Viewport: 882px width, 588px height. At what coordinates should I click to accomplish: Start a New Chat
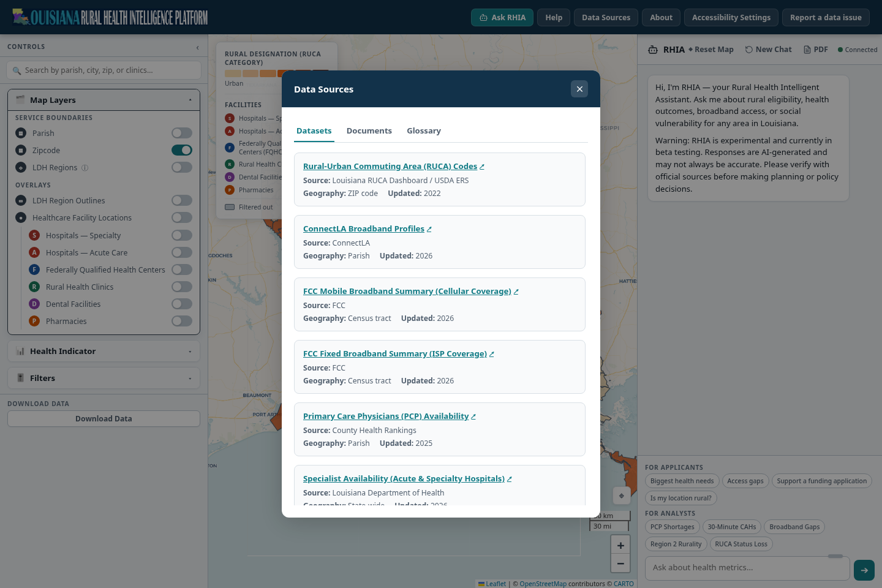[769, 50]
